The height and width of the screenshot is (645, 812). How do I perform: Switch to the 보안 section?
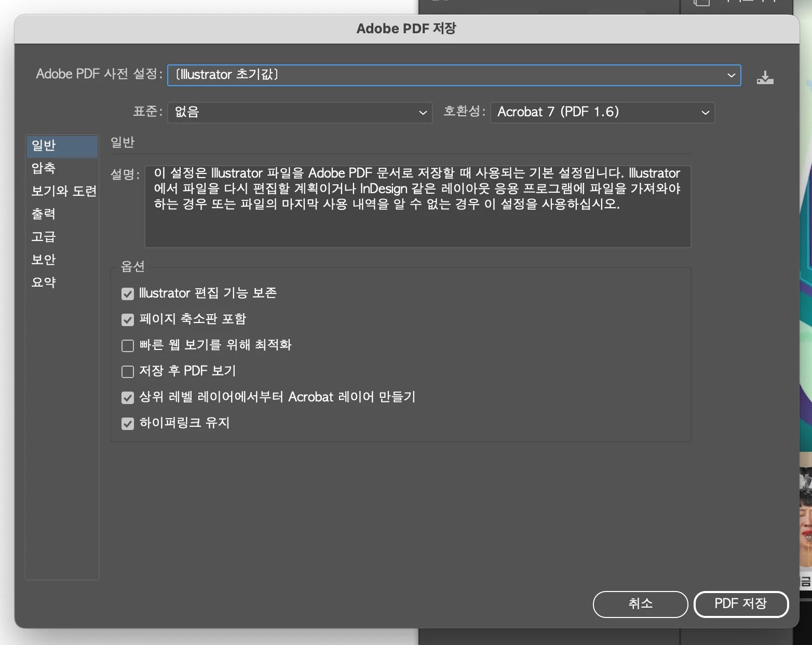pos(62,260)
